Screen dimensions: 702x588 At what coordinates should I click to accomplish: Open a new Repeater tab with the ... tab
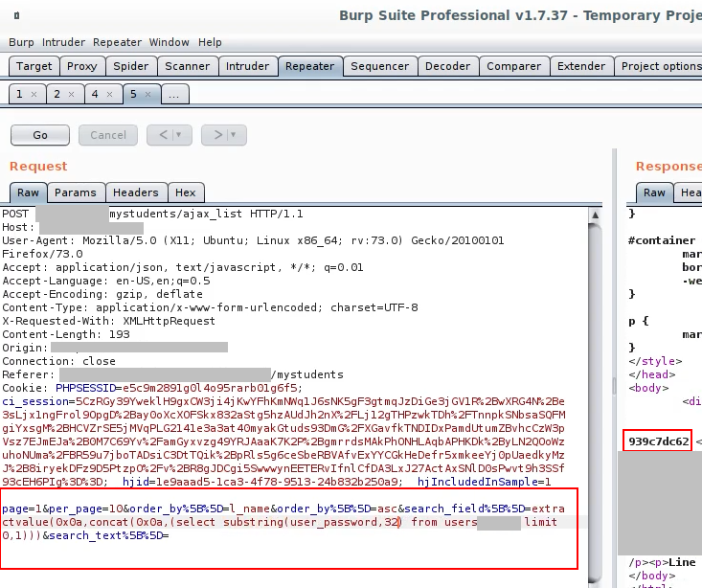[174, 95]
